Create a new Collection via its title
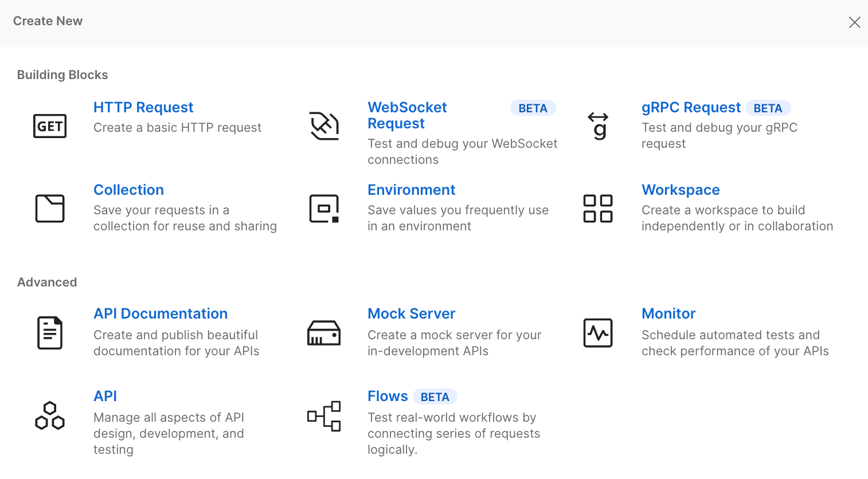The width and height of the screenshot is (868, 479). coord(128,190)
